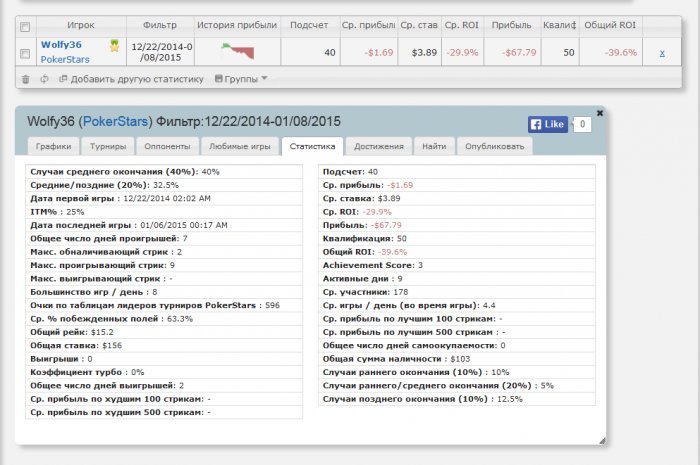Click the Коэффициент турбо : 0% row
700x465 pixels.
point(164,373)
